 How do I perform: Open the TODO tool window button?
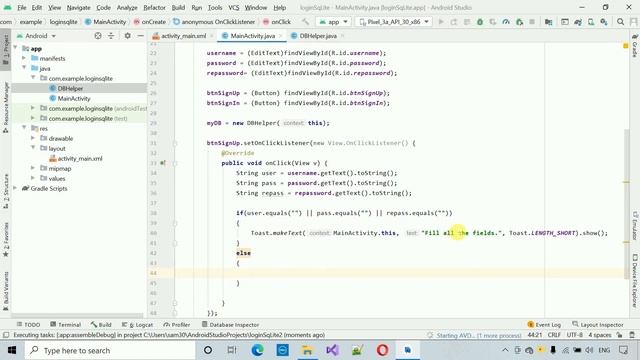coord(28,324)
